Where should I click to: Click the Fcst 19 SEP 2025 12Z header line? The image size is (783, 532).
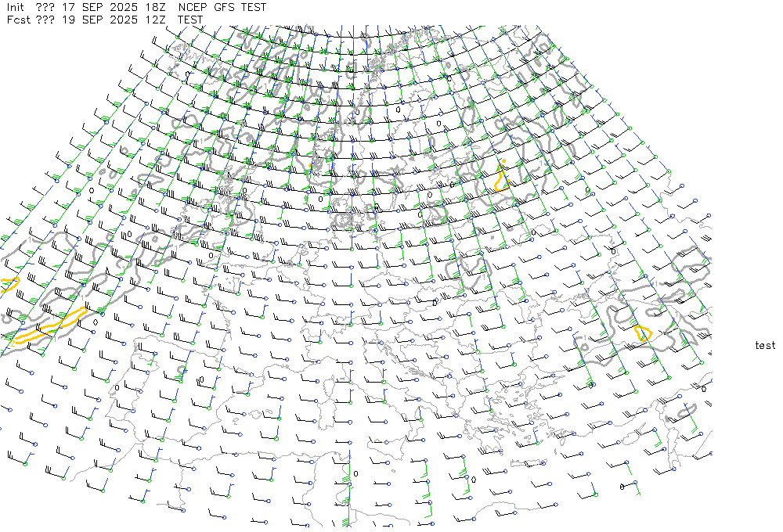click(105, 20)
